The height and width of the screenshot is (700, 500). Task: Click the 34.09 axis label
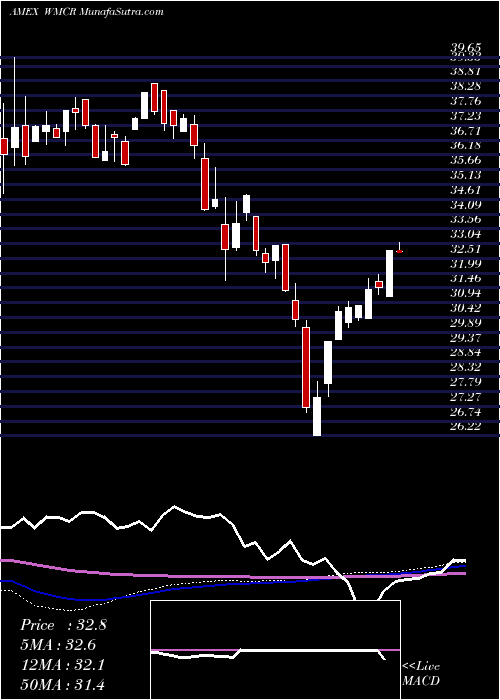click(x=465, y=205)
